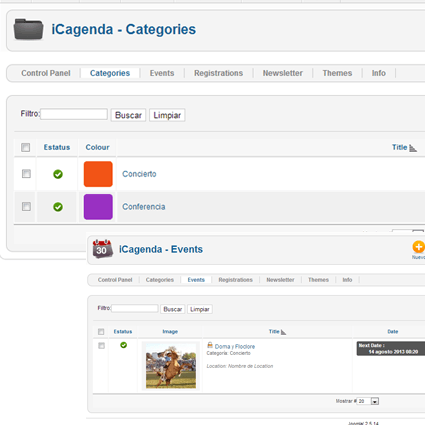Image resolution: width=425 pixels, height=425 pixels.
Task: Click the sort arrow beside Categories Title column
Action: point(413,148)
